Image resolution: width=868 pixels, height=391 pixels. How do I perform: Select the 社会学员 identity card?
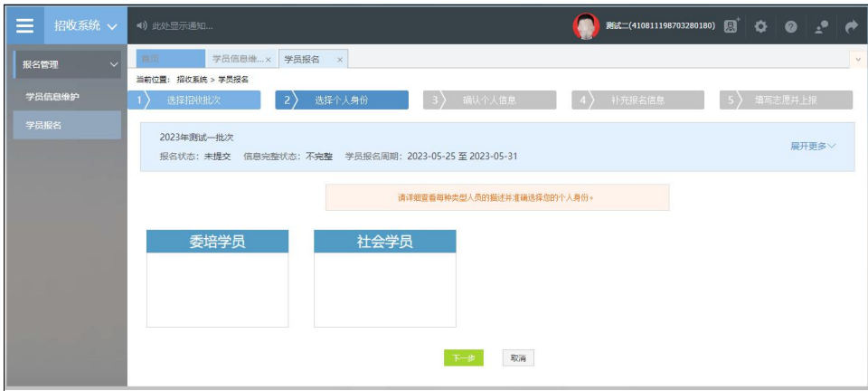click(385, 279)
